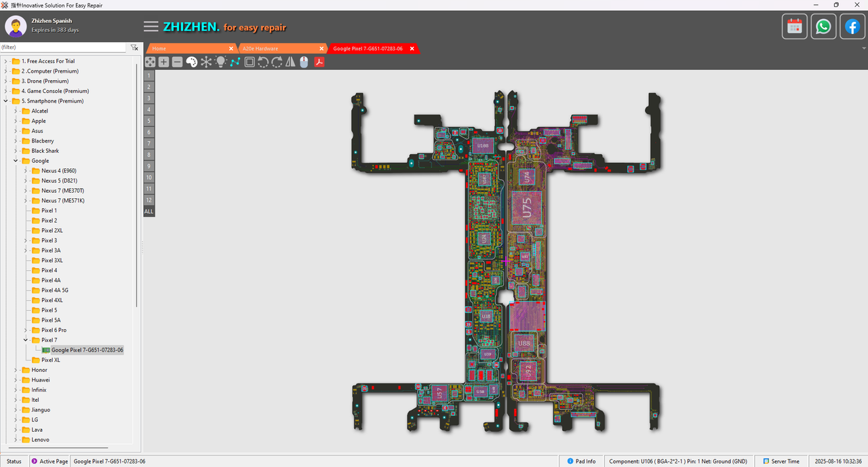Open the Facebook page icon
The width and height of the screenshot is (868, 467).
[x=852, y=26]
